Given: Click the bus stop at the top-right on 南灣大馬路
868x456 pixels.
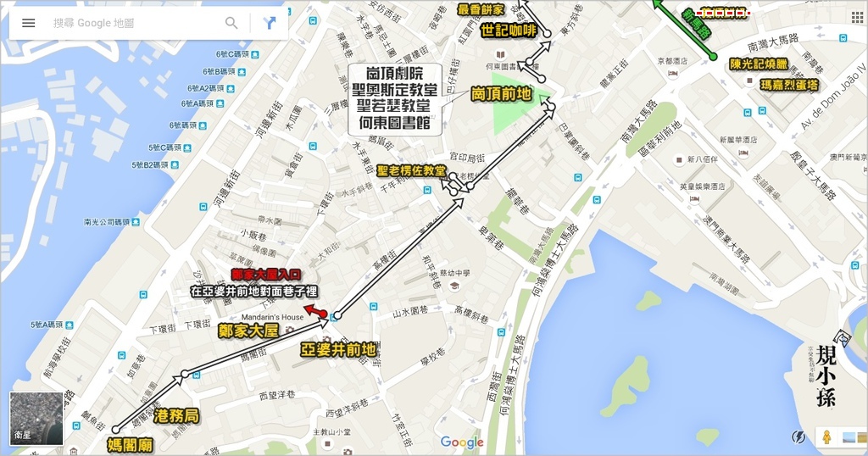Looking at the screenshot, I should [x=843, y=38].
